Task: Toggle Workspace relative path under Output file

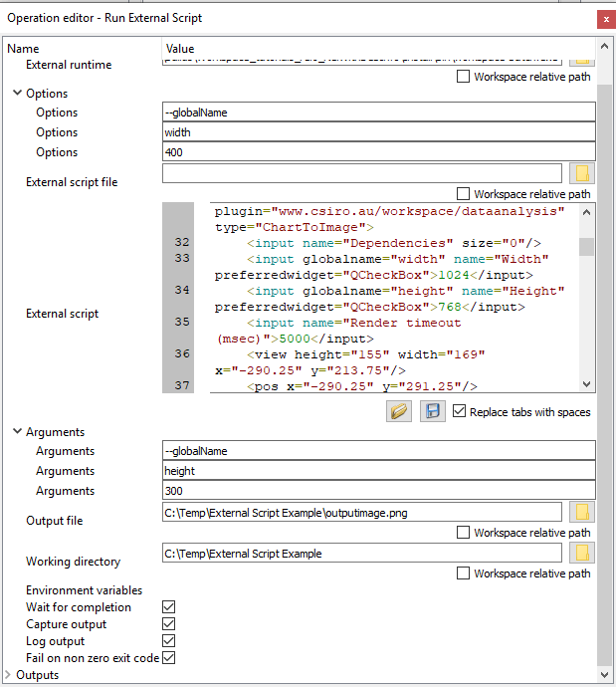Action: coord(463,533)
